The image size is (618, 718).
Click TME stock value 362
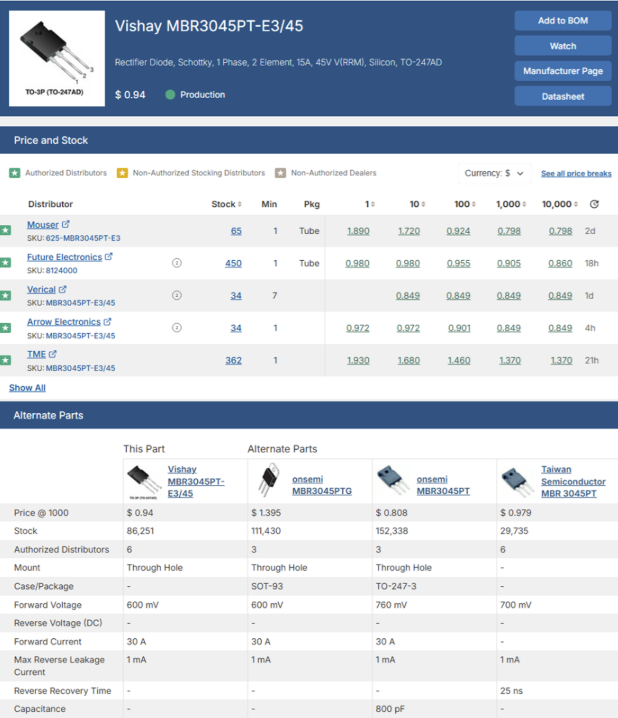pyautogui.click(x=233, y=360)
